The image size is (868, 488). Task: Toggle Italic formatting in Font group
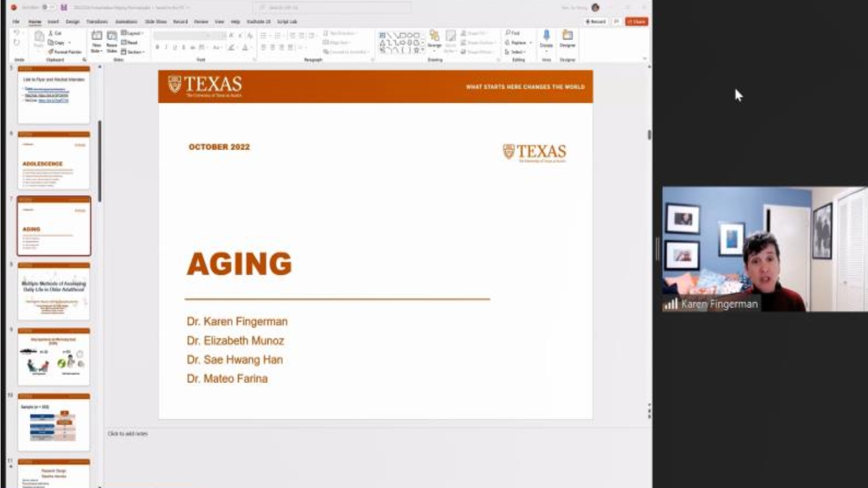point(165,47)
